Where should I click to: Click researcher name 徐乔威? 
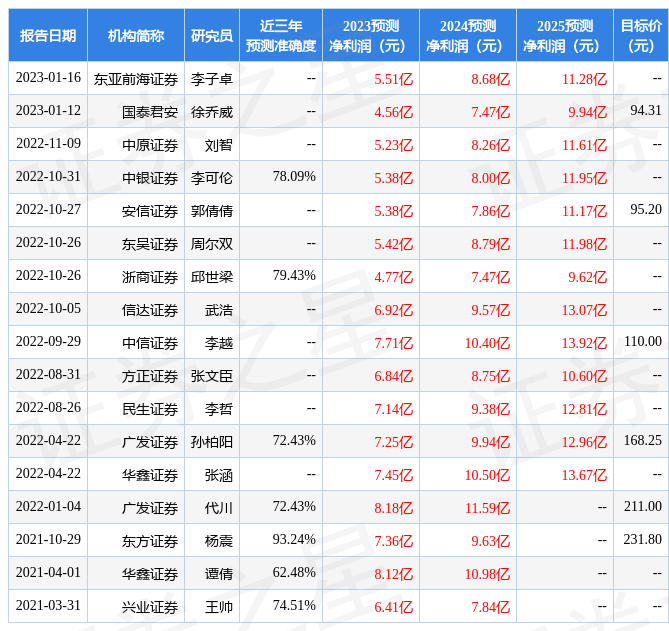[x=211, y=112]
